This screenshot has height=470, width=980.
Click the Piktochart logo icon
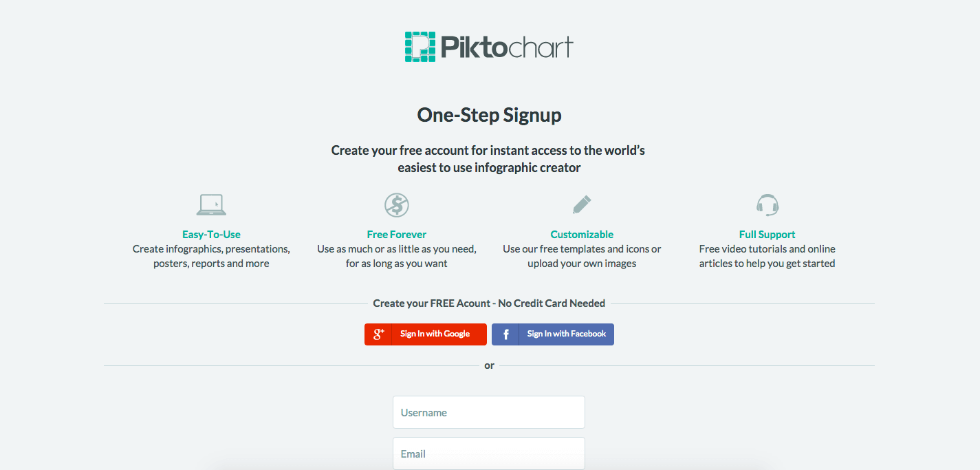420,47
